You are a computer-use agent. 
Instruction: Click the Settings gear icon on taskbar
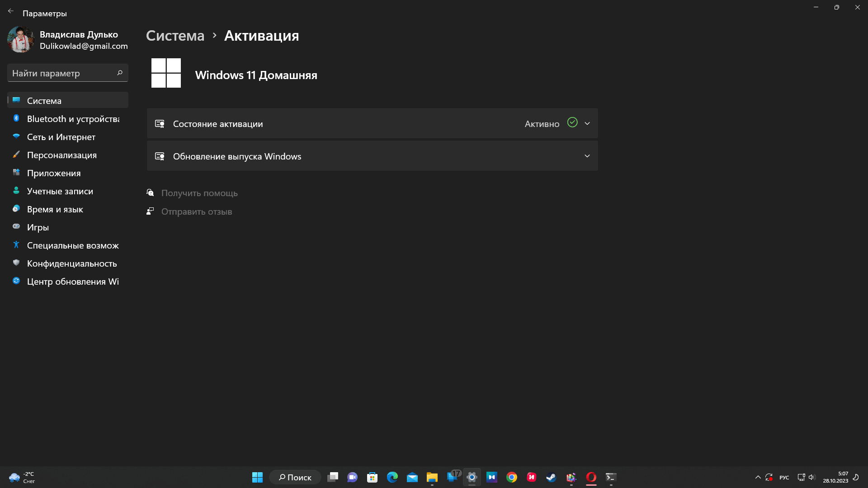[472, 477]
